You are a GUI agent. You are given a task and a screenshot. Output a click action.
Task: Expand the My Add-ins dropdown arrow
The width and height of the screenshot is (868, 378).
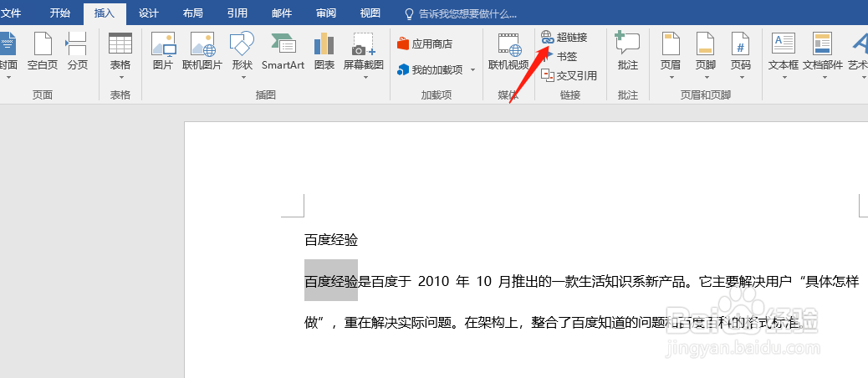tap(472, 69)
